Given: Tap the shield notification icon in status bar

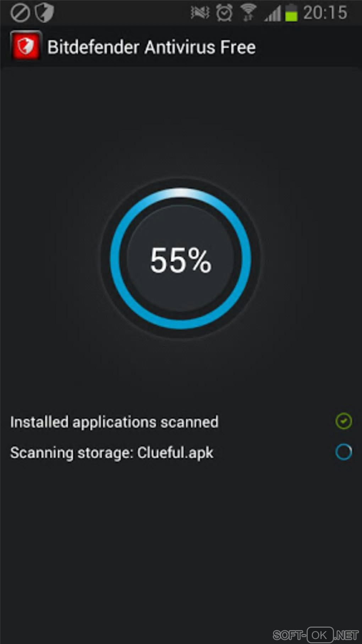Looking at the screenshot, I should [x=44, y=13].
